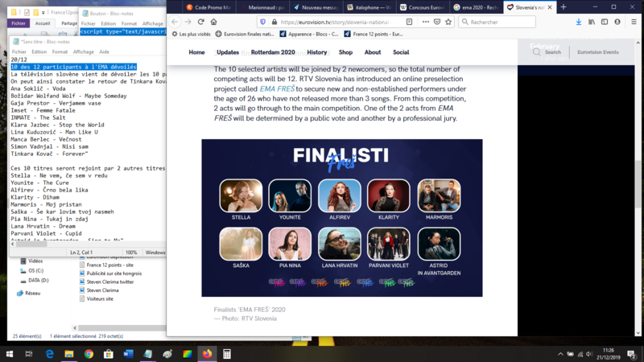Open Task View on taskbar
Image resolution: width=644 pixels, height=362 pixels.
click(29, 354)
